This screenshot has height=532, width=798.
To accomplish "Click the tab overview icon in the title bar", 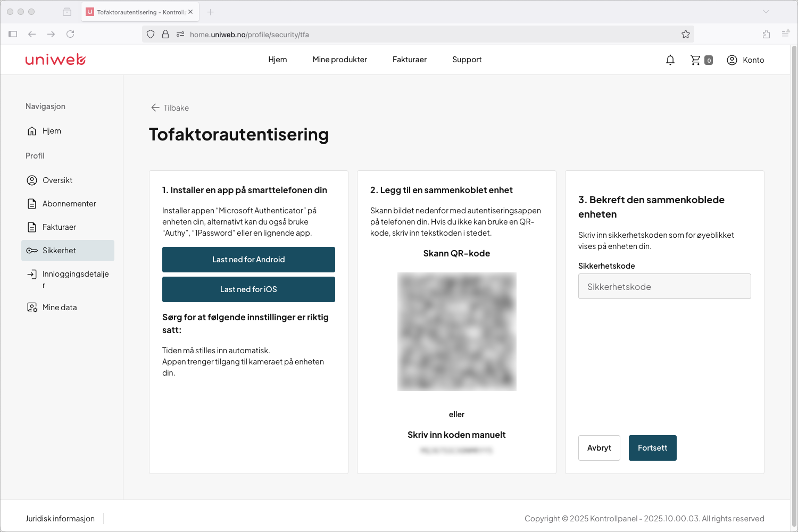I will (67, 12).
